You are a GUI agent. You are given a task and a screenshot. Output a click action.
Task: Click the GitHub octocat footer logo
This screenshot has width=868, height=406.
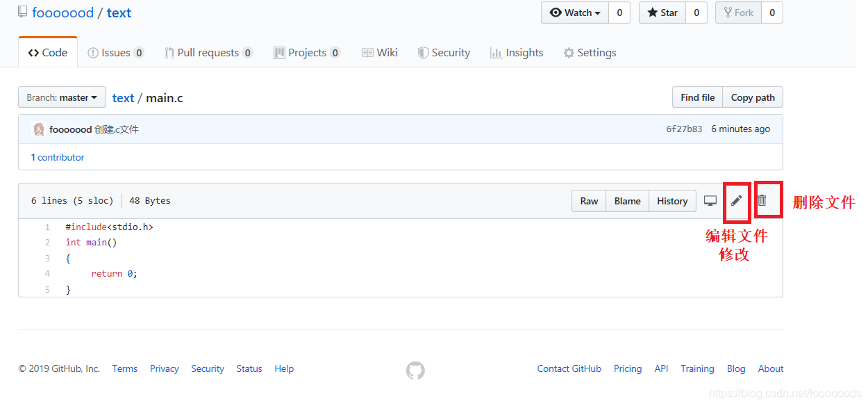click(x=415, y=371)
